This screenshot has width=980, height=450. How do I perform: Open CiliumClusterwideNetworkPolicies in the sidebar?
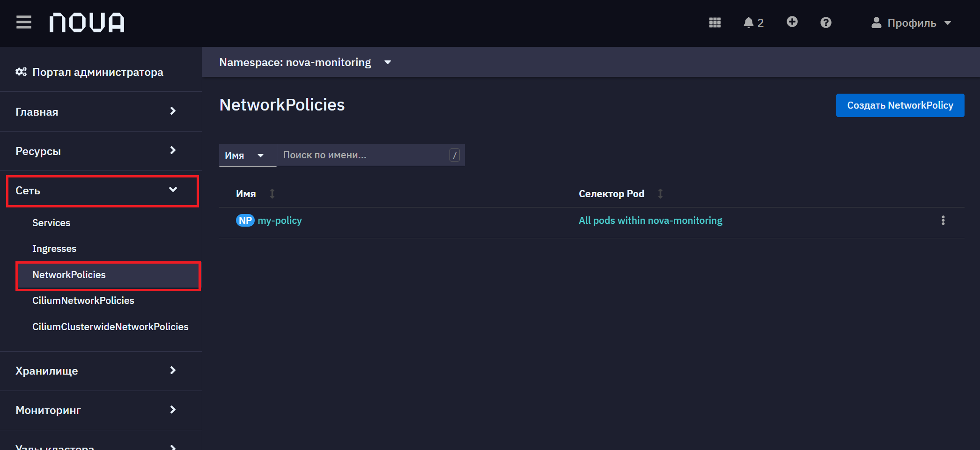coord(111,327)
